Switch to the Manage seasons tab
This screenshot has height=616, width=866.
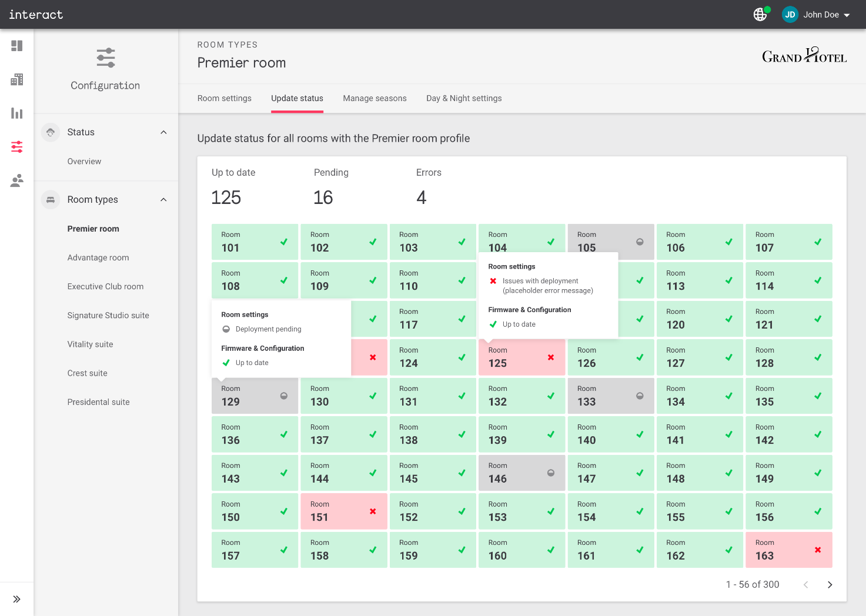(375, 98)
